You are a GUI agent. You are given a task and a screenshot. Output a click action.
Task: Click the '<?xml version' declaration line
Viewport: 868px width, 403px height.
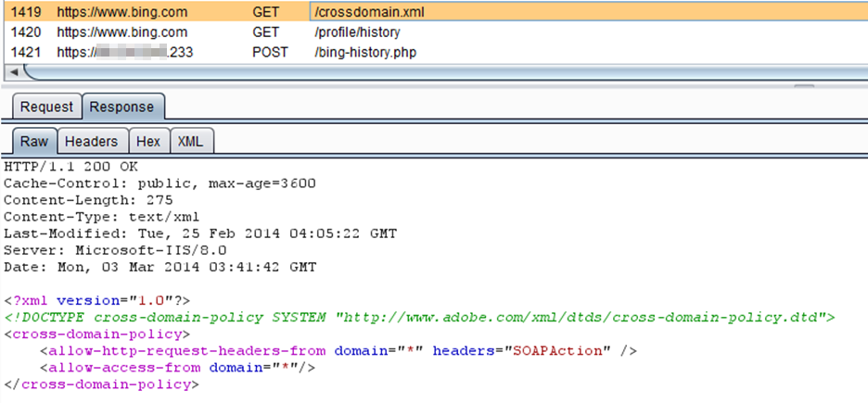click(96, 301)
